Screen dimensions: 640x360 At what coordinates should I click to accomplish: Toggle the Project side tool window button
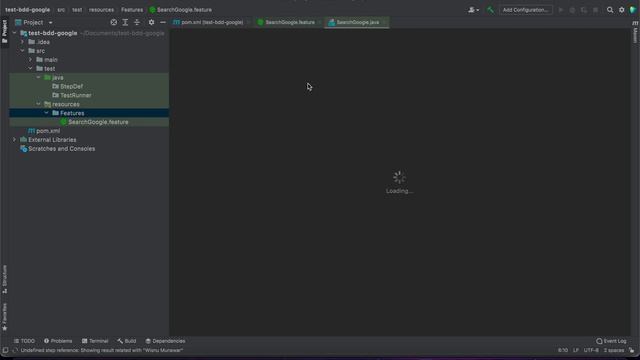click(x=4, y=31)
